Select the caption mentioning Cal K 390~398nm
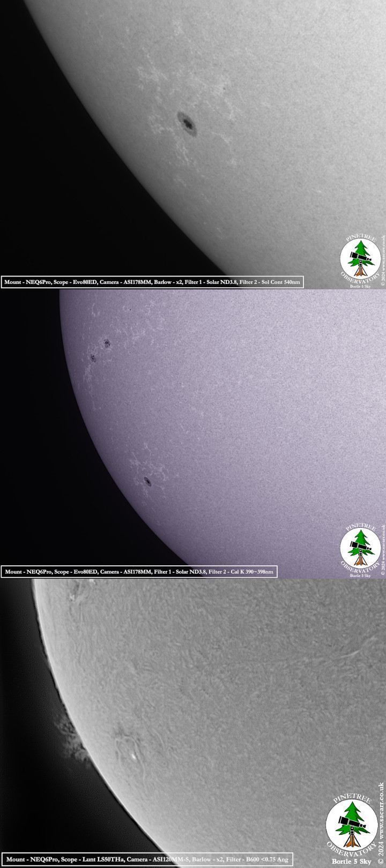This screenshot has width=386, height=868. [139, 572]
